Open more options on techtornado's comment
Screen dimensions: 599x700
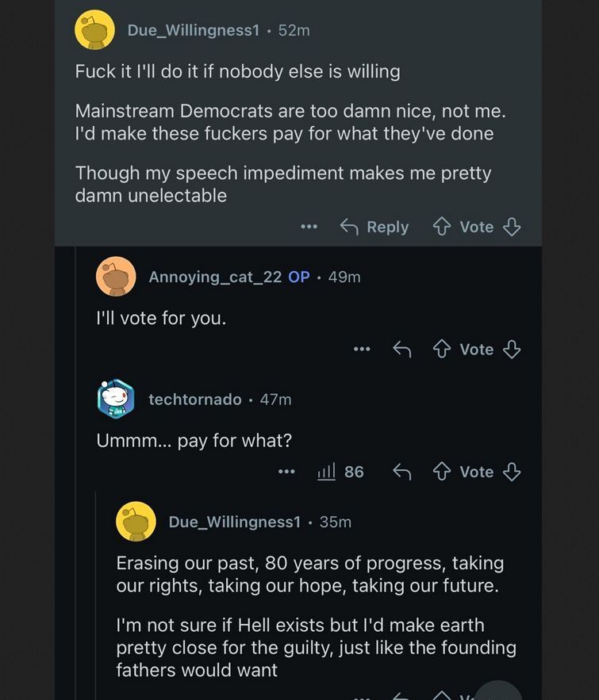[286, 472]
